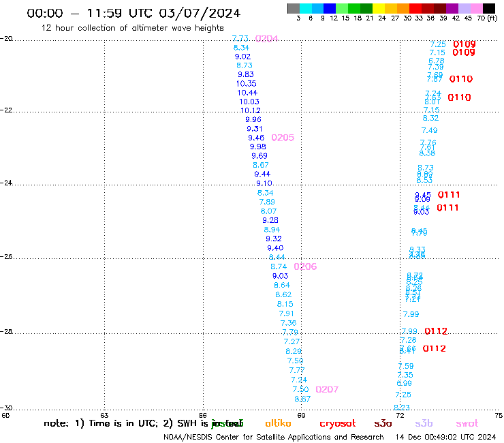Click the gray 3 ft color swatch

(294, 8)
